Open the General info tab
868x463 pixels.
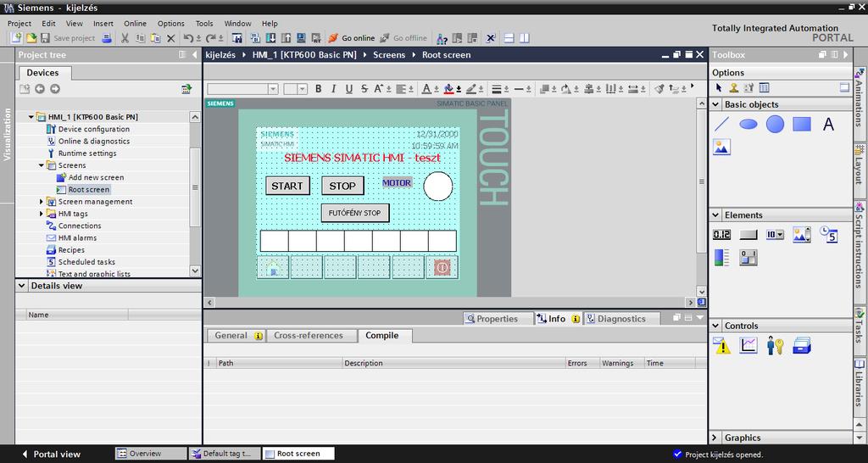(236, 336)
